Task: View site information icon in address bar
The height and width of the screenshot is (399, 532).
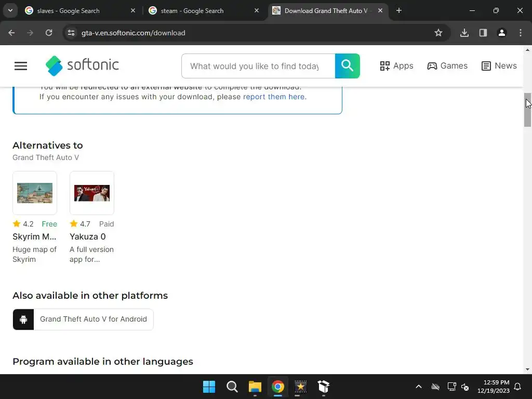Action: tap(71, 33)
